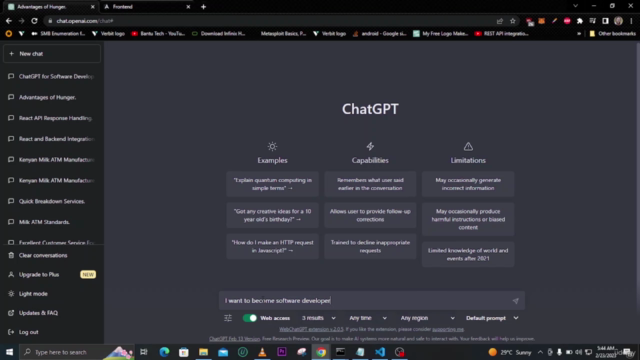Click the send message arrow icon
Image resolution: width=640 pixels, height=360 pixels.
click(x=516, y=301)
